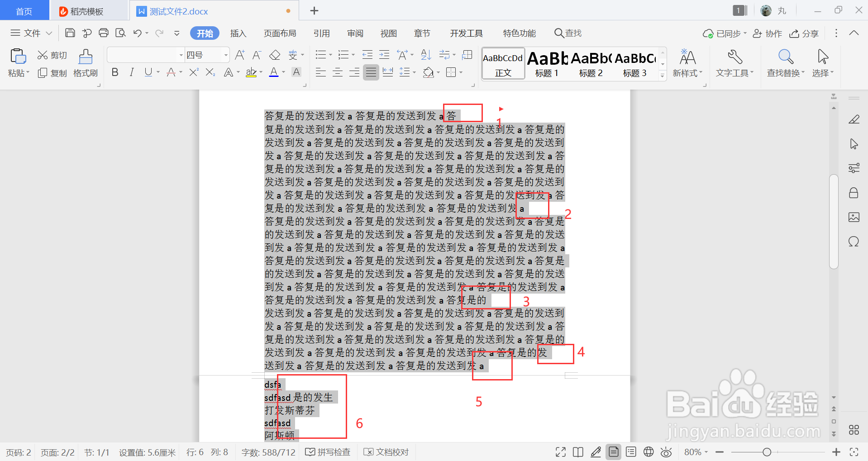The width and height of the screenshot is (868, 461).
Task: Open the Review (审阅) tab
Action: tap(355, 33)
